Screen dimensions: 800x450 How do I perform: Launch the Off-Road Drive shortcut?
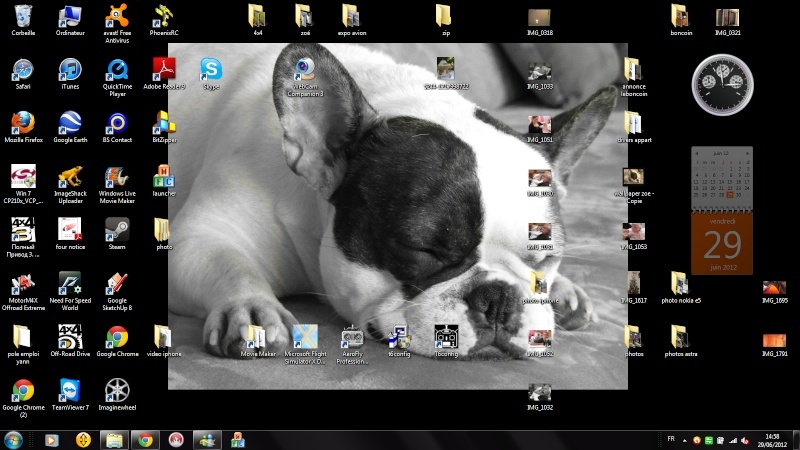click(x=70, y=340)
